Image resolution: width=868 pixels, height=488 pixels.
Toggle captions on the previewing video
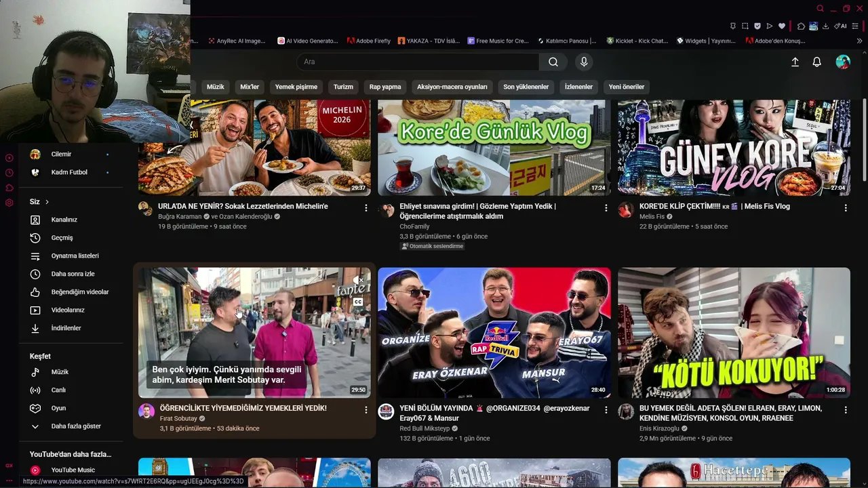click(358, 302)
